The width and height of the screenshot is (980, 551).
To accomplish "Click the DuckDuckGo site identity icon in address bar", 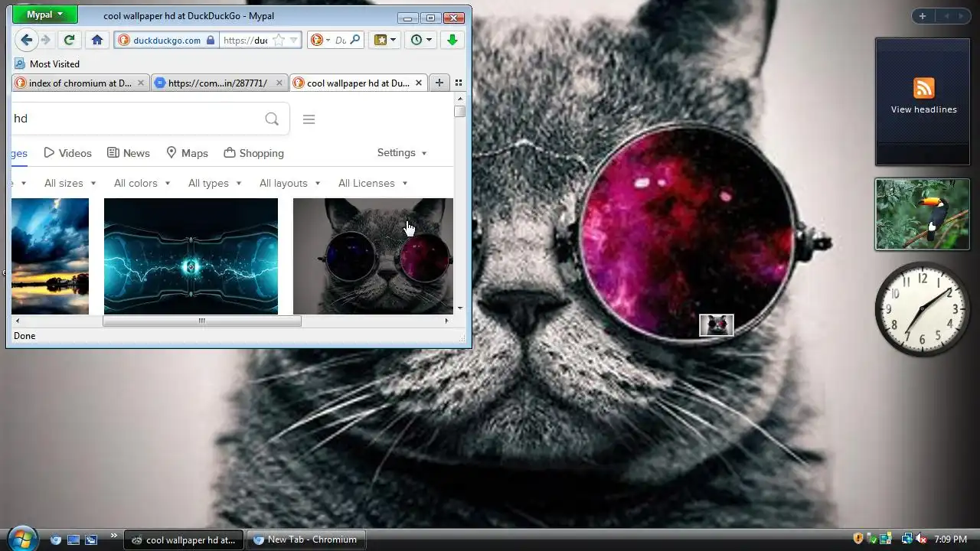I will pyautogui.click(x=123, y=41).
